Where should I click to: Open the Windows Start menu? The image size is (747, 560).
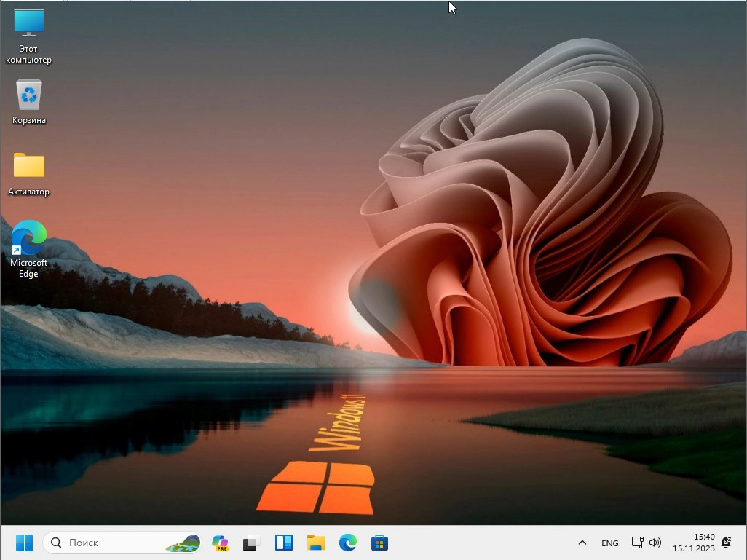tap(24, 543)
